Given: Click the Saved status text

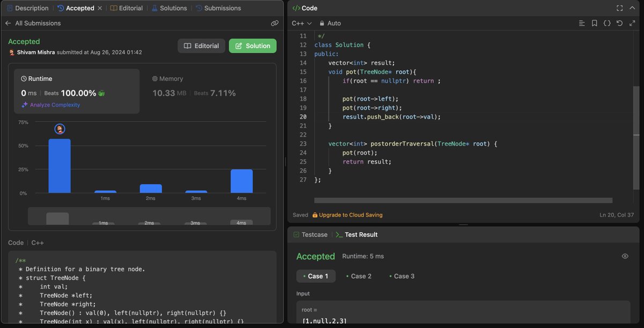Looking at the screenshot, I should point(301,215).
